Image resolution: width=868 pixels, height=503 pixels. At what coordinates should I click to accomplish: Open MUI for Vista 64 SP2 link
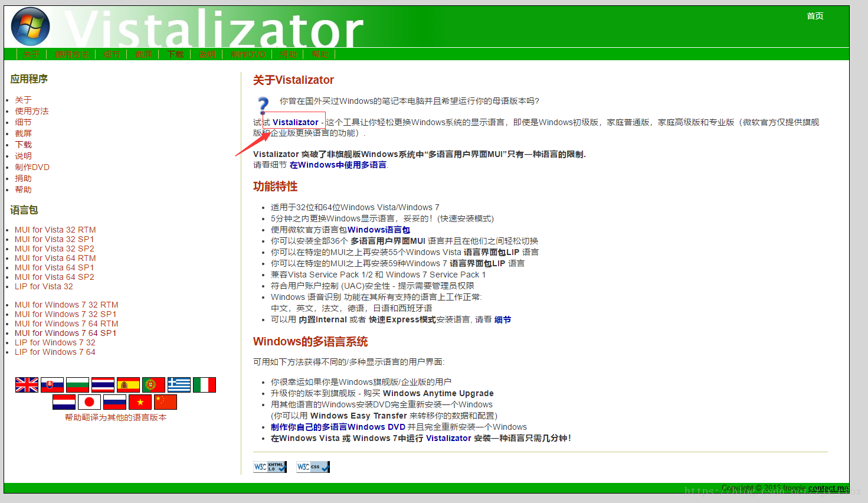point(54,277)
